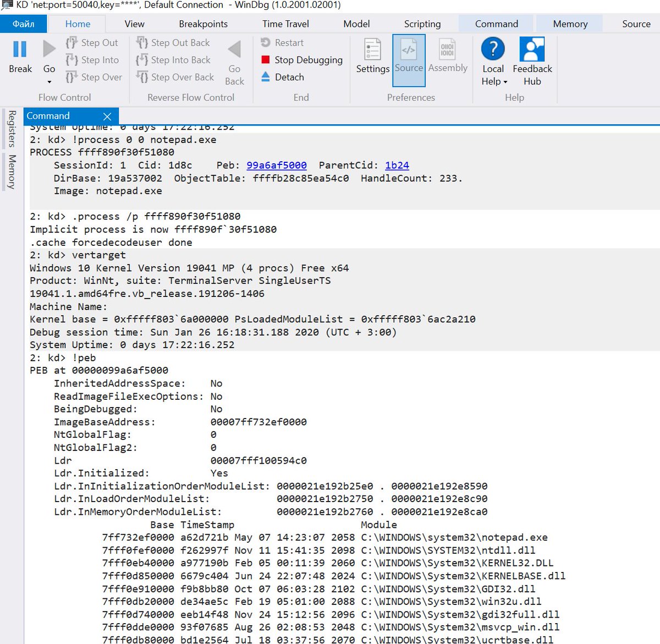
Task: Open the Go button dropdown arrow
Action: pyautogui.click(x=49, y=82)
